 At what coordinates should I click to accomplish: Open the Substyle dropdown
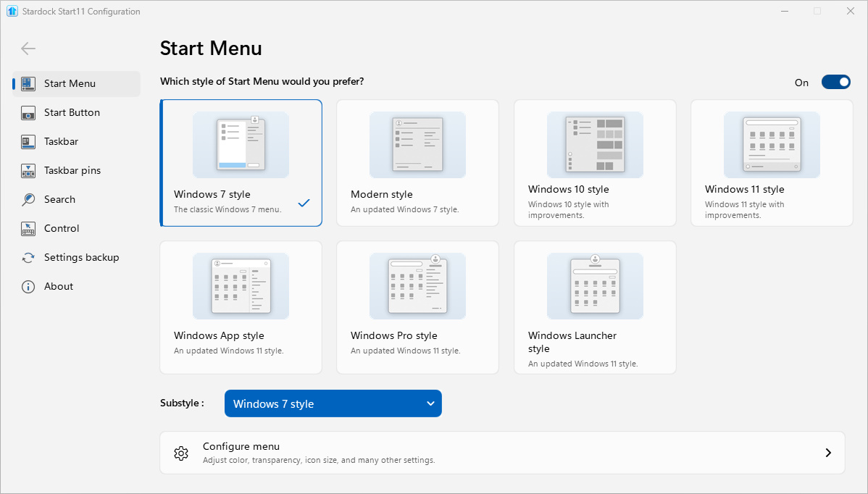click(x=333, y=403)
